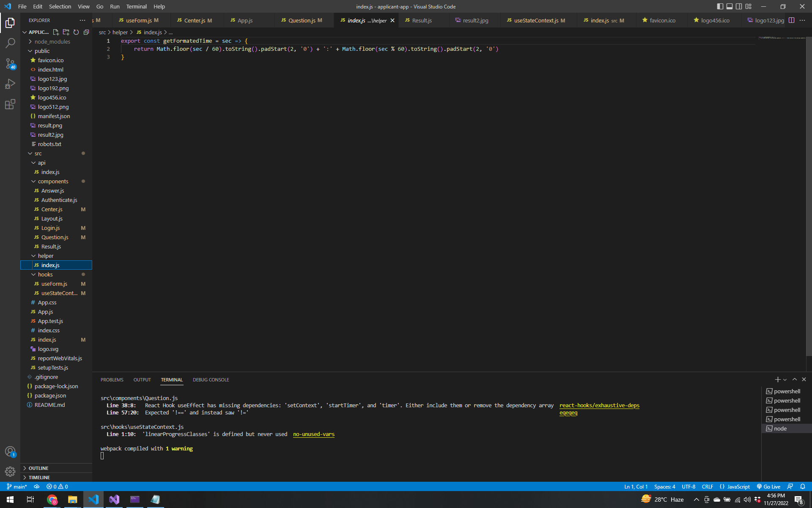
Task: Open the Terminal menu
Action: [x=136, y=6]
